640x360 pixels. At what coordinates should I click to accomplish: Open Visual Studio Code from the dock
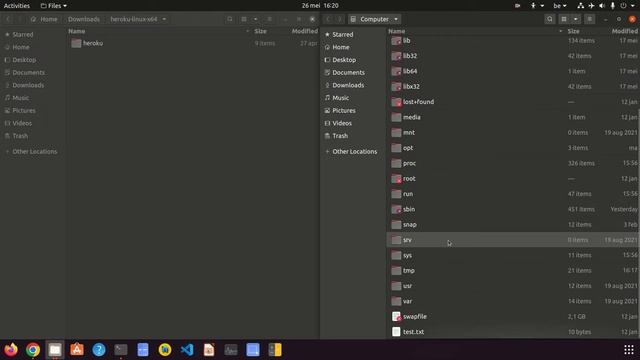187,350
